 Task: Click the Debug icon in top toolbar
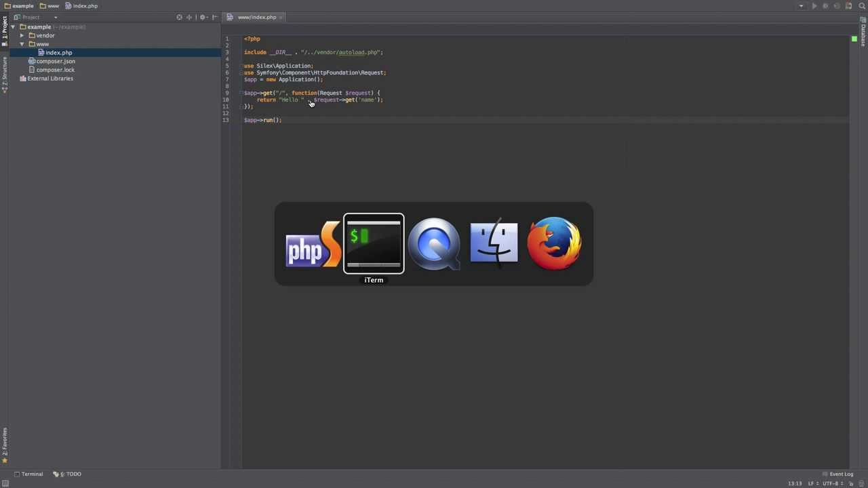(825, 6)
